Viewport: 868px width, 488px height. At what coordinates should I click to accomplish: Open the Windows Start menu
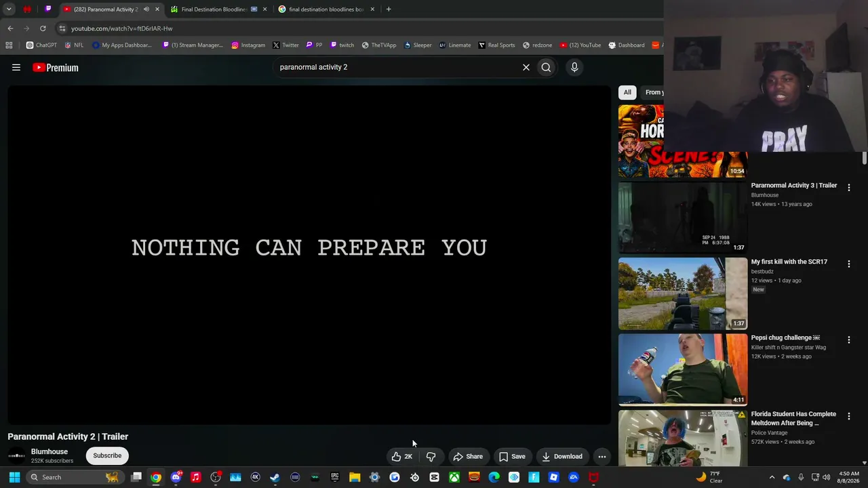(14, 477)
